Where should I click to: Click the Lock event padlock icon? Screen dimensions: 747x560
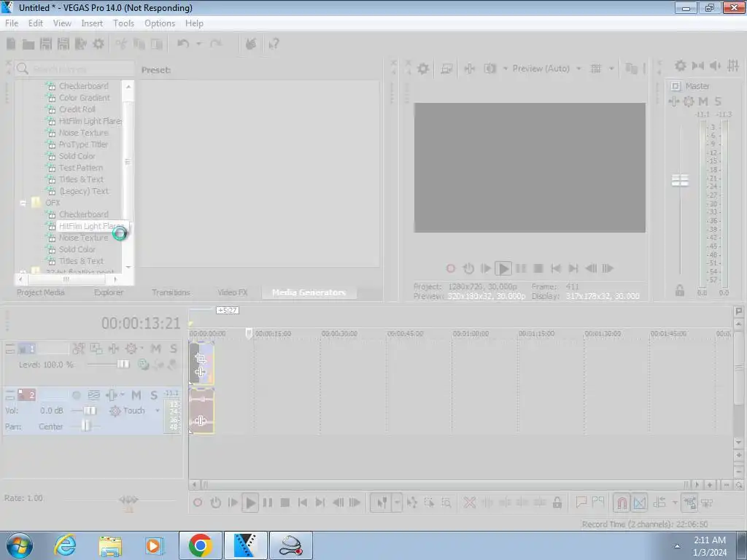tap(557, 502)
